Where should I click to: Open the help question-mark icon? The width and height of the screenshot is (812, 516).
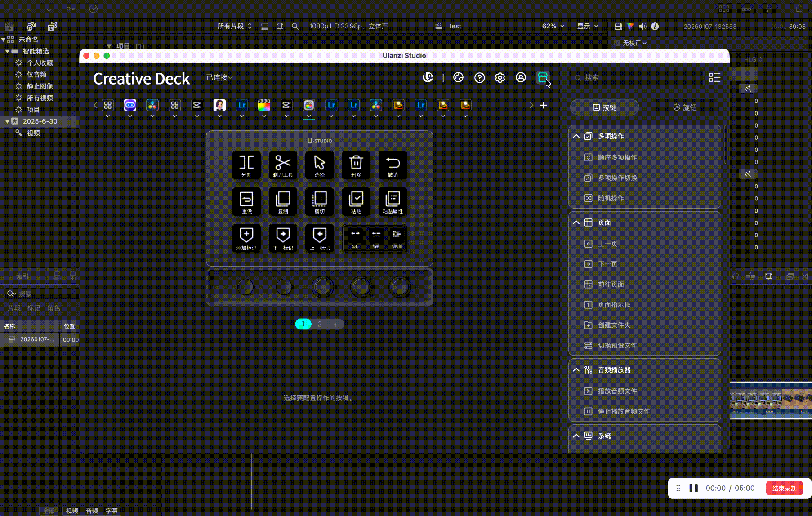pyautogui.click(x=479, y=77)
